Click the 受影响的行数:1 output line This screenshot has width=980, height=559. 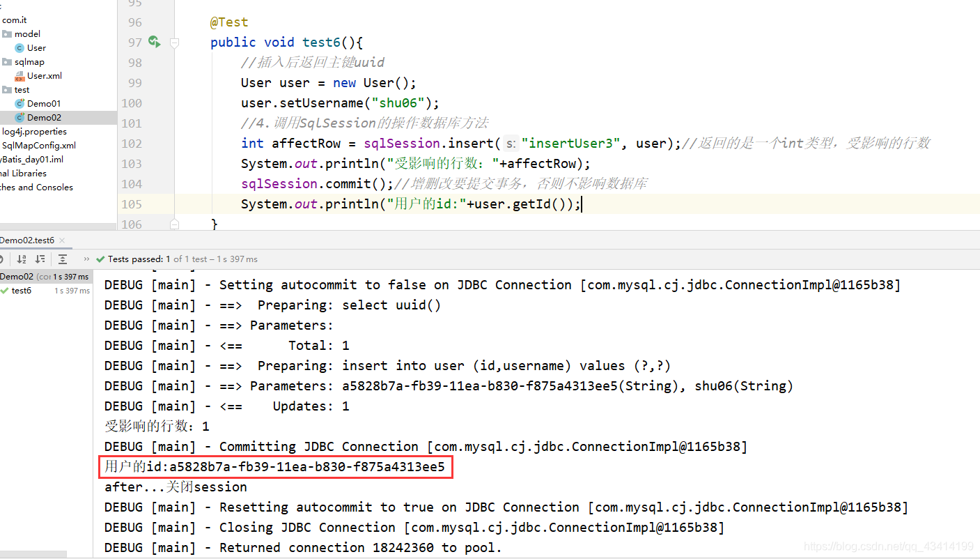(157, 427)
